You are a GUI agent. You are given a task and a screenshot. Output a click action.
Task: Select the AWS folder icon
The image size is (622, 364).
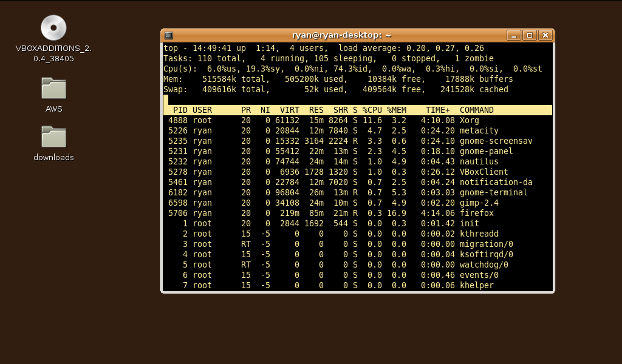point(53,89)
